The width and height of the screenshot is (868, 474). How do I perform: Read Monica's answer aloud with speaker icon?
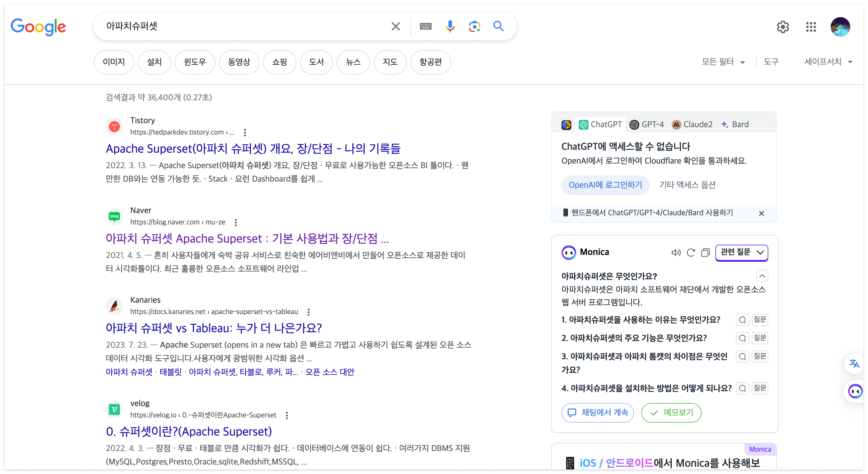click(676, 252)
